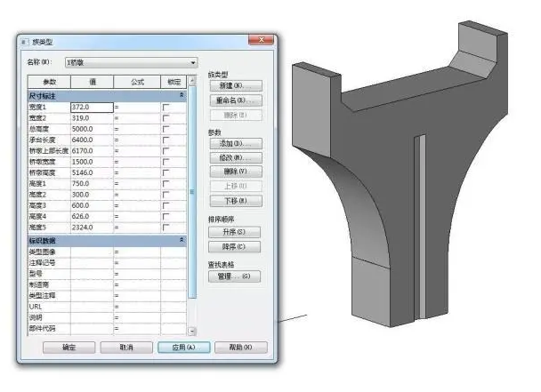Click the 高度4 value cell 626.0
This screenshot has width=541, height=392.
point(93,217)
